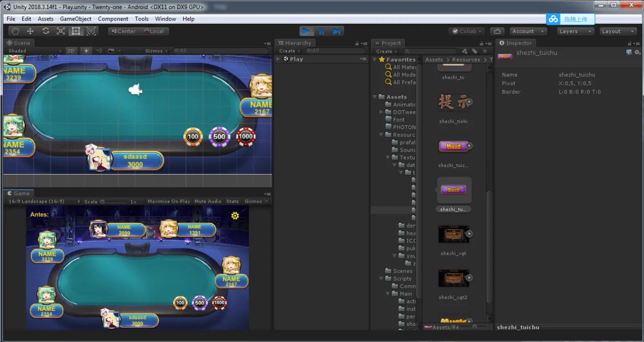Toggle scene audio speaker icon
This screenshot has height=342, width=644.
click(x=99, y=51)
